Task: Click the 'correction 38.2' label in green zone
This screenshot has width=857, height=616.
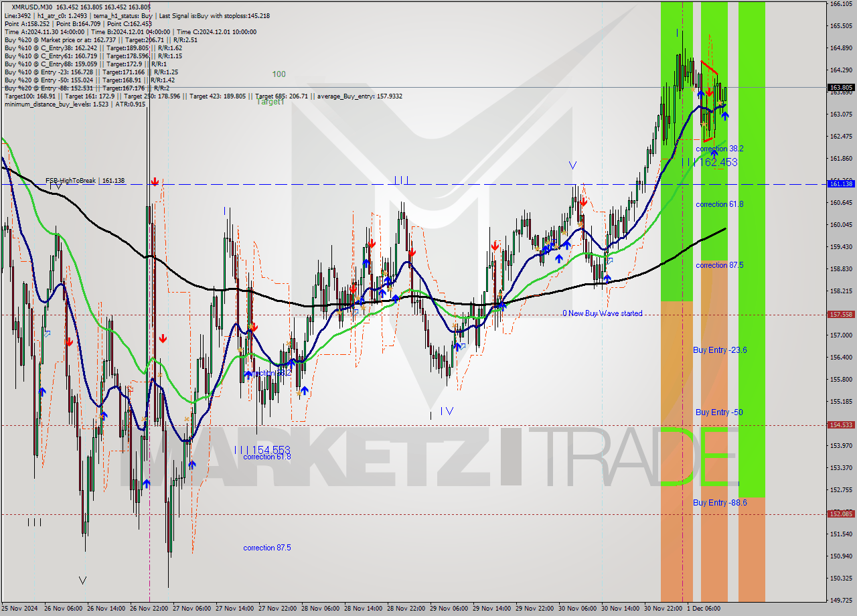Action: [720, 149]
